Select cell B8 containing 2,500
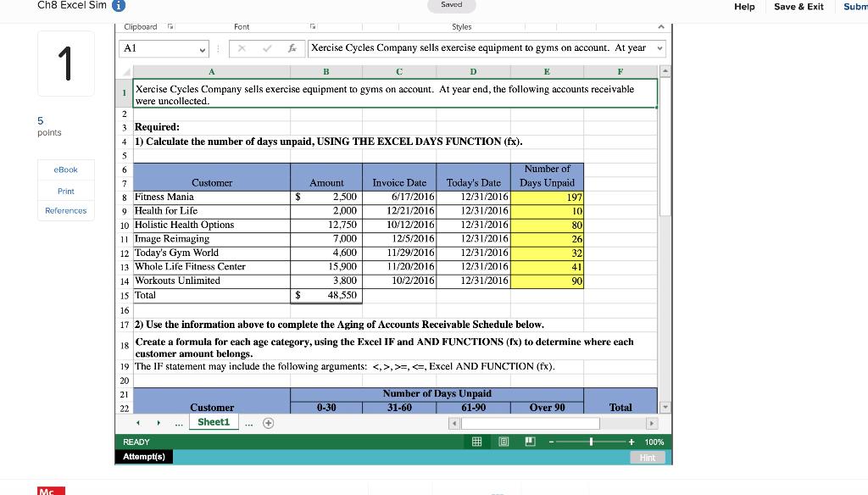The height and width of the screenshot is (495, 868). click(x=326, y=197)
